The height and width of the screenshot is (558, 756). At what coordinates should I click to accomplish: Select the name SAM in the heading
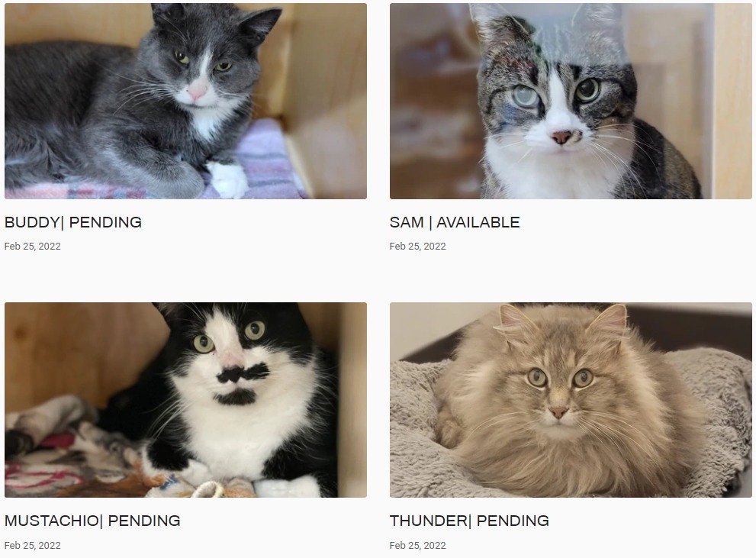click(x=407, y=222)
